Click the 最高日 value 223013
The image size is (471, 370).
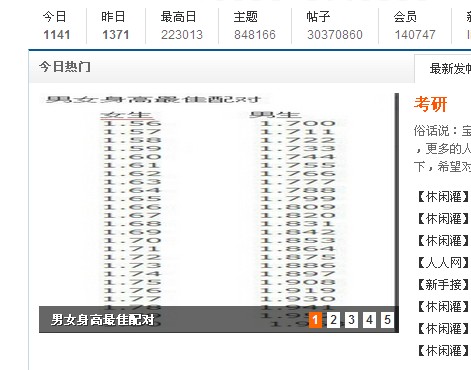click(182, 35)
